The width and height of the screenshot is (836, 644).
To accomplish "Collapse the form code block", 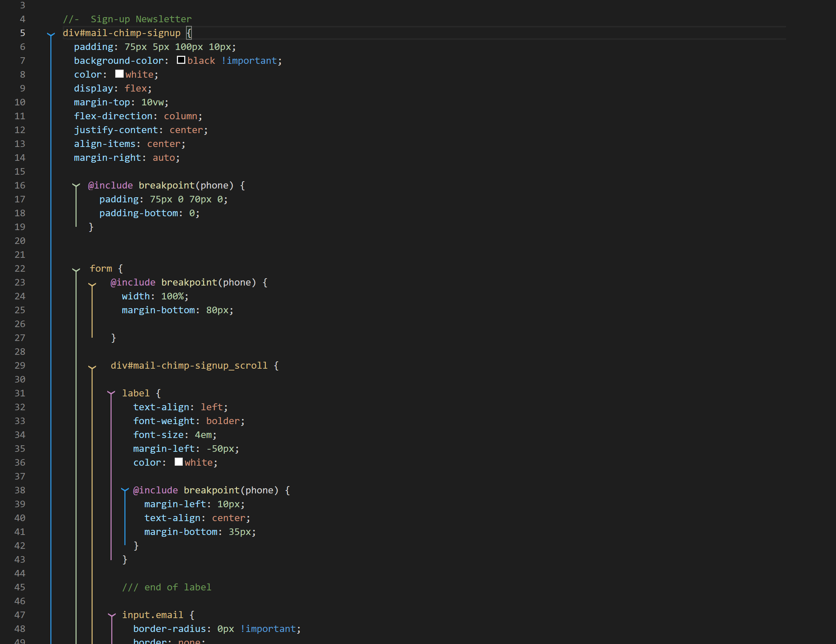I will [76, 269].
